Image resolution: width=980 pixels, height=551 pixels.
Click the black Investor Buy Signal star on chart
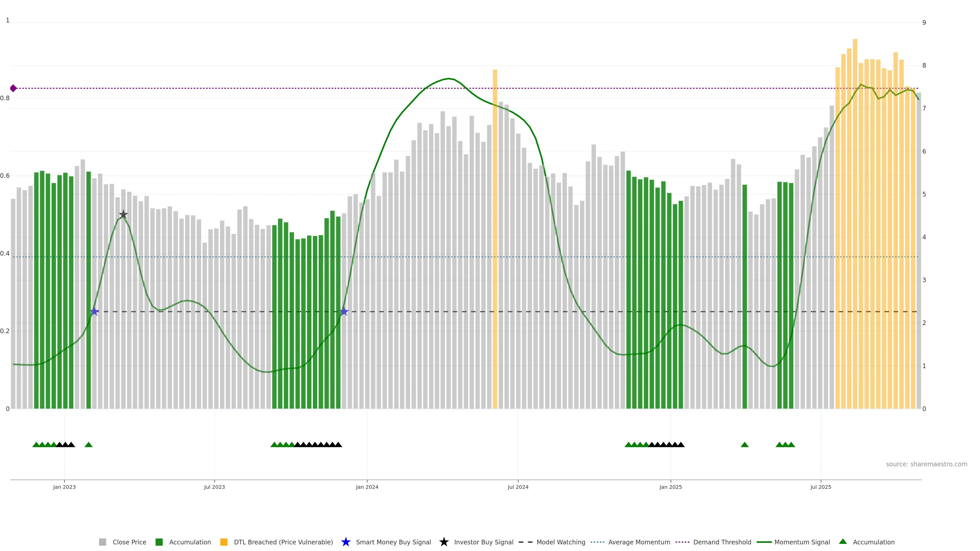[123, 215]
